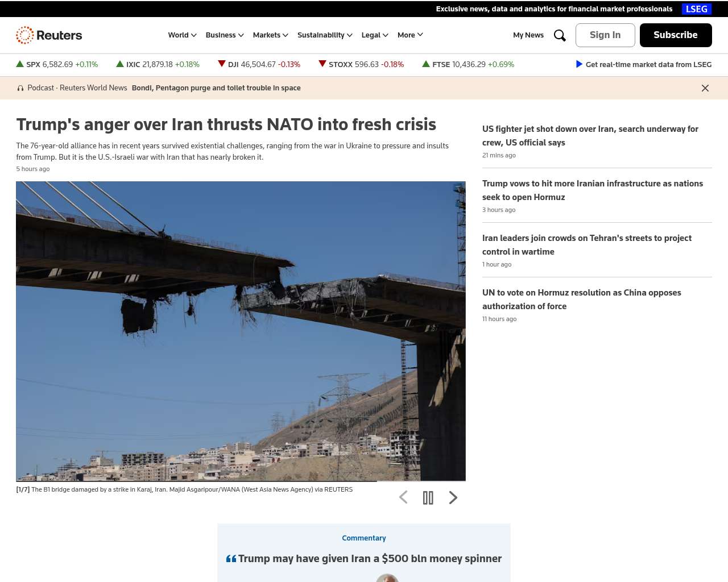Image resolution: width=728 pixels, height=582 pixels.
Task: Click the Sign In button
Action: 605,35
